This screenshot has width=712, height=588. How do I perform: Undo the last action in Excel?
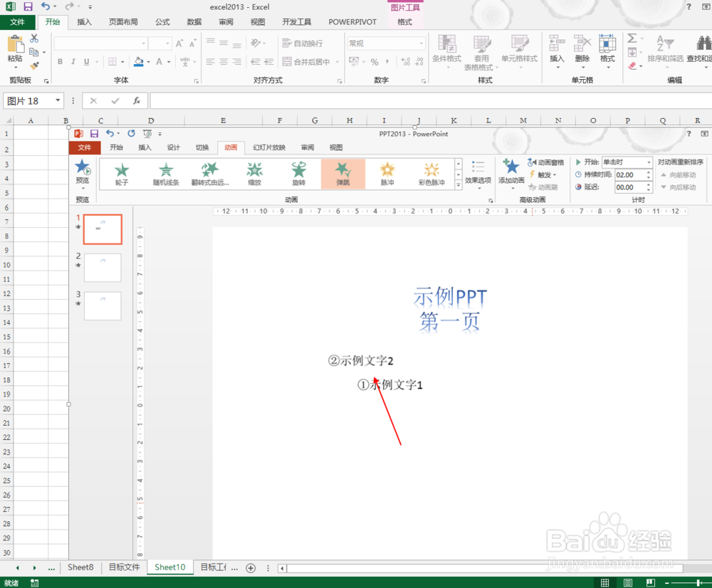(46, 6)
